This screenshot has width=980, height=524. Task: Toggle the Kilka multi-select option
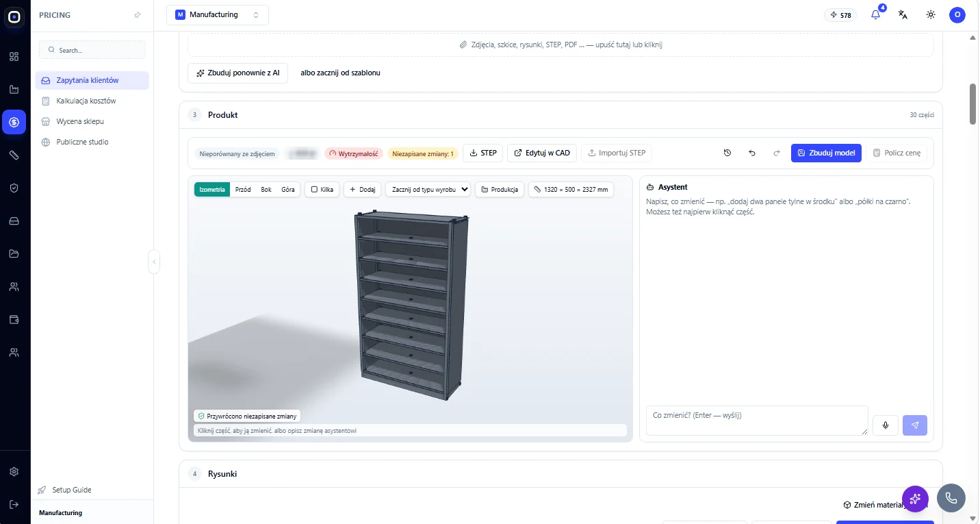point(322,190)
